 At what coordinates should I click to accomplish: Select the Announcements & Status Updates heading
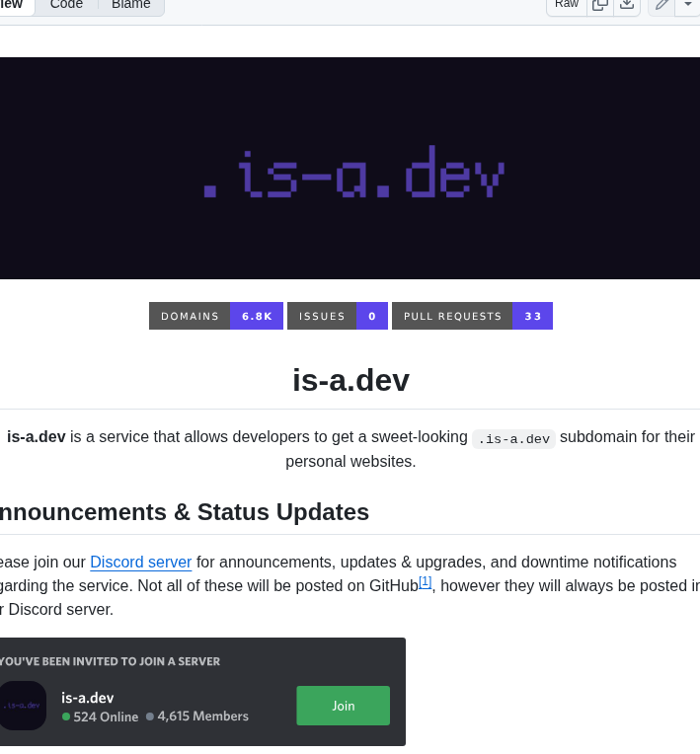click(x=185, y=511)
